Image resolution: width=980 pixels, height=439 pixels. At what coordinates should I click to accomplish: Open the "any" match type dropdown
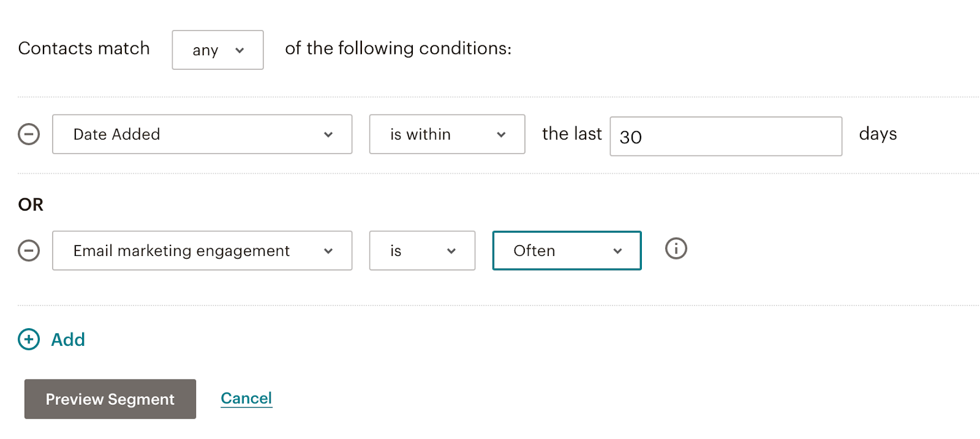pyautogui.click(x=217, y=50)
